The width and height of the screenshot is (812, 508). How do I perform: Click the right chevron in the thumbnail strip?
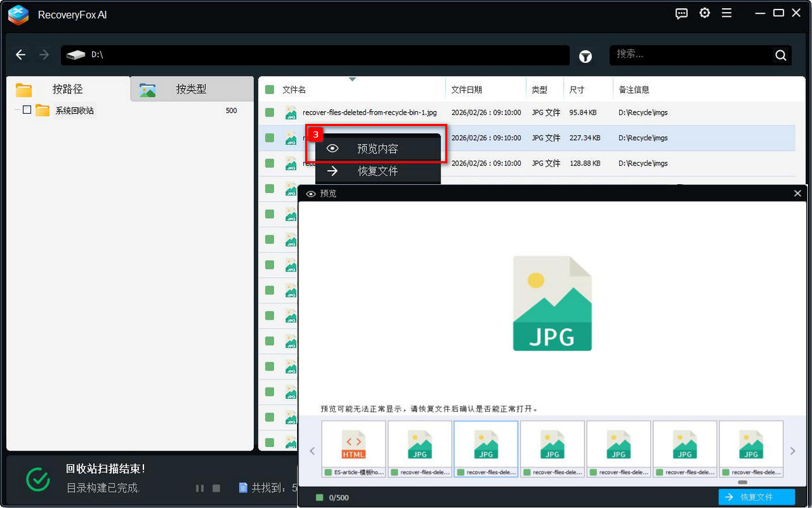792,450
